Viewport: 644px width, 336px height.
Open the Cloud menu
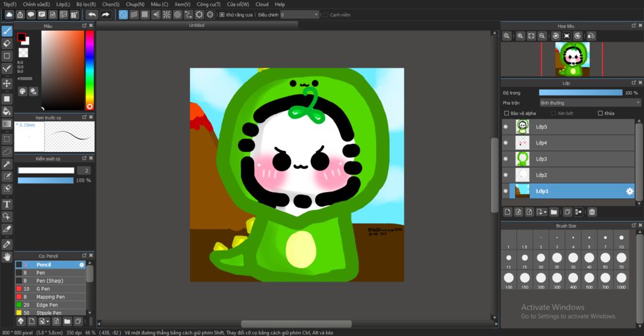pos(262,4)
